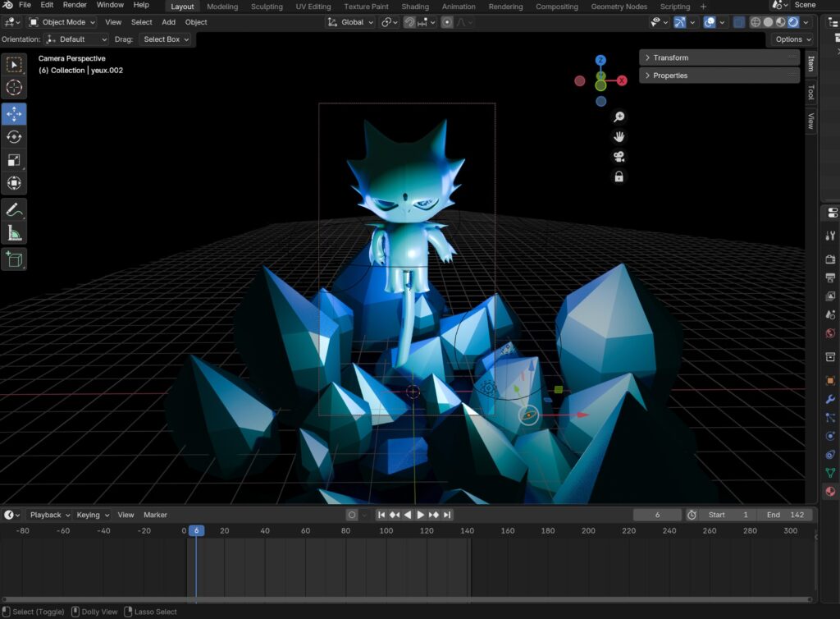Open the Object Mode dropdown
Image resolution: width=840 pixels, height=619 pixels.
coord(62,22)
